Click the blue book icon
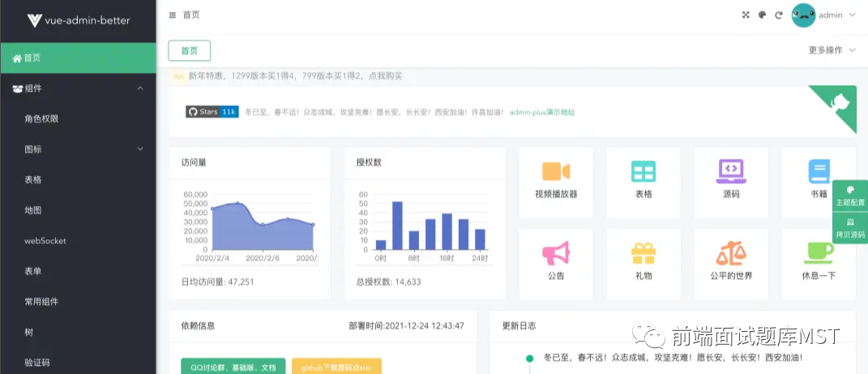868x374 pixels. pos(819,171)
